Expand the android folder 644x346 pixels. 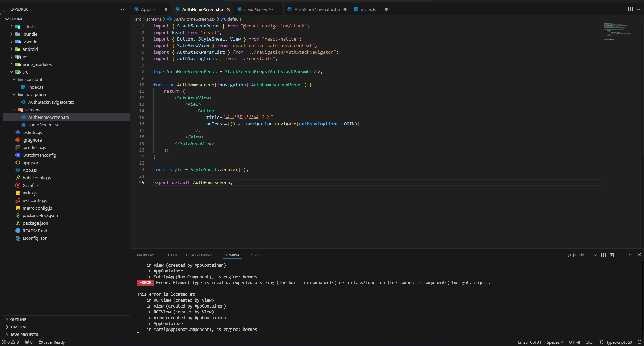pos(67,49)
